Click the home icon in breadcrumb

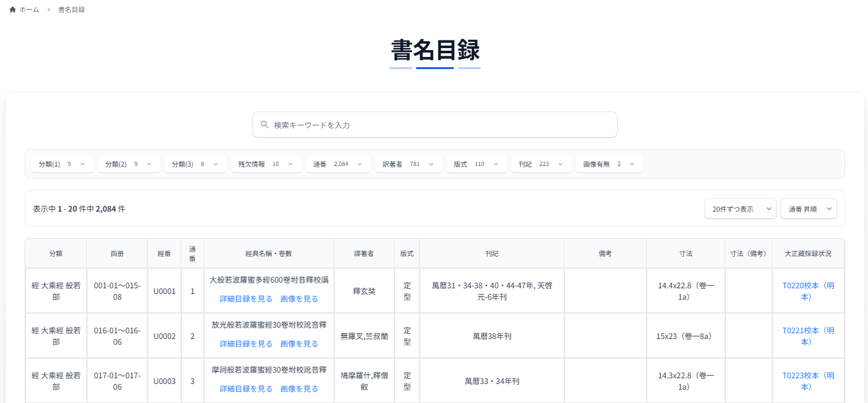(13, 10)
